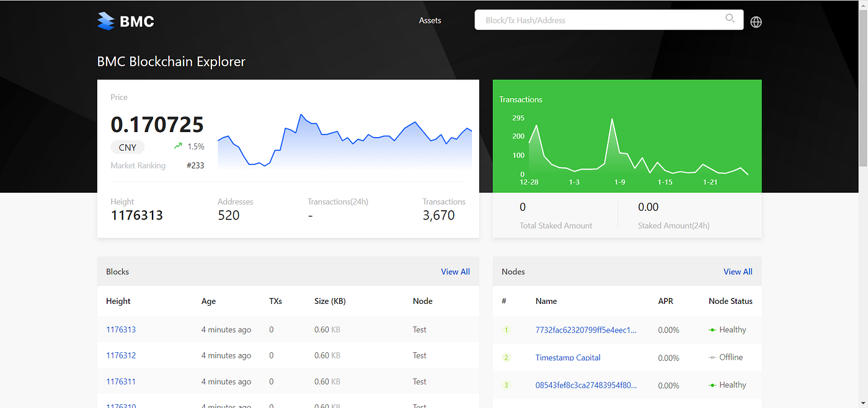The height and width of the screenshot is (408, 868).
Task: Click the green price trend arrow
Action: (x=178, y=146)
